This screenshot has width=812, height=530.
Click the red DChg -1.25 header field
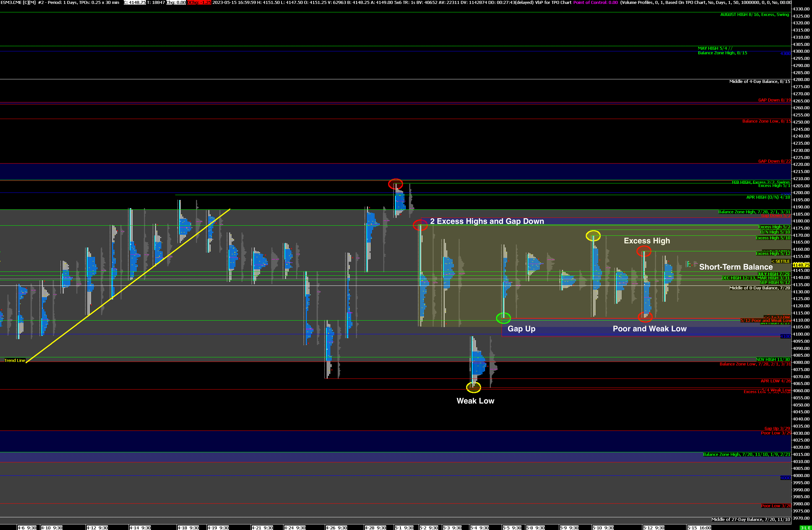[199, 2]
